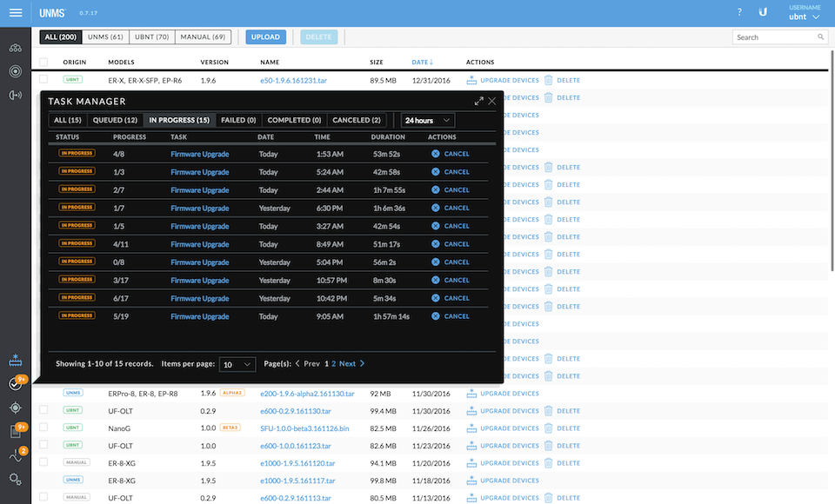
Task: Click trash icon for e1000-1.9.5.161120.tar
Action: [x=548, y=463]
